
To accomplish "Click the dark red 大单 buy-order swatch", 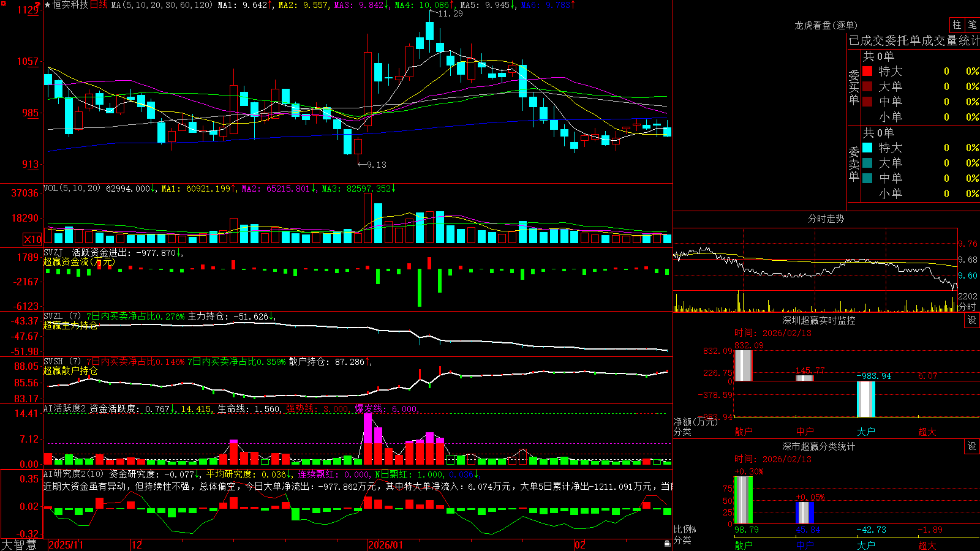I will [x=867, y=86].
